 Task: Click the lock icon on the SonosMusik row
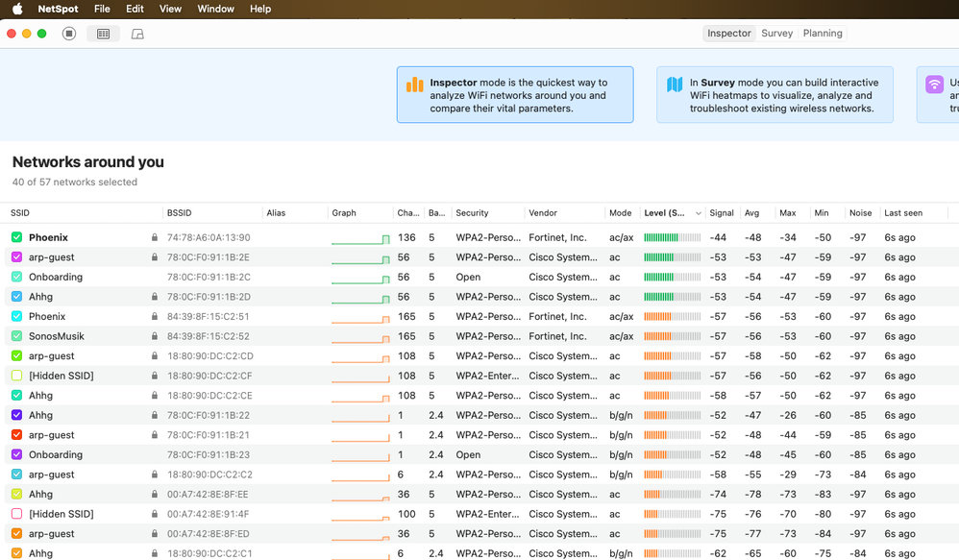point(154,336)
